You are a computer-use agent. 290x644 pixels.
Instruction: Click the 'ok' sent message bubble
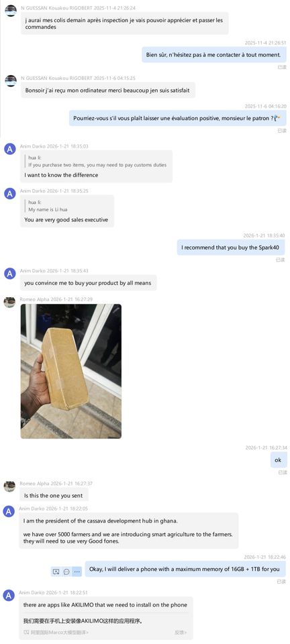pyautogui.click(x=278, y=460)
